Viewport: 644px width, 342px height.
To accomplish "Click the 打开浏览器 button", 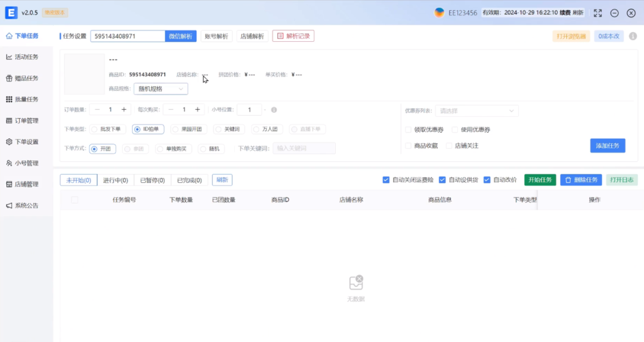I will 571,36.
